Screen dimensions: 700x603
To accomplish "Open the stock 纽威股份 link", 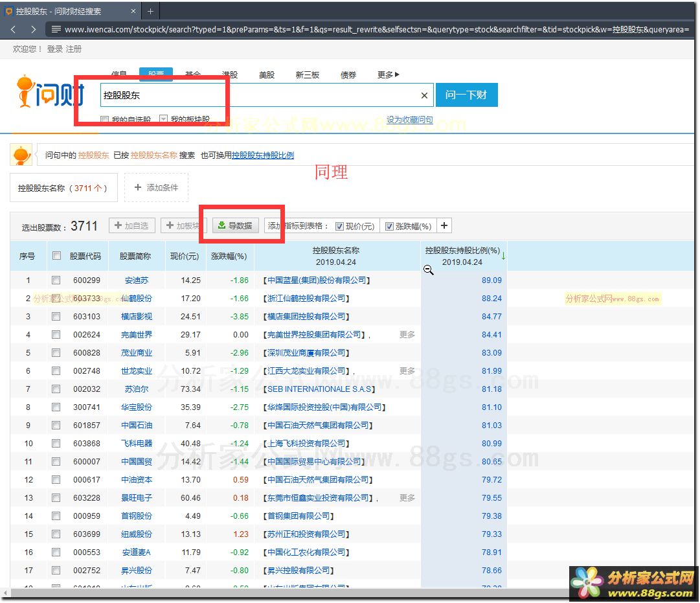I will point(136,534).
